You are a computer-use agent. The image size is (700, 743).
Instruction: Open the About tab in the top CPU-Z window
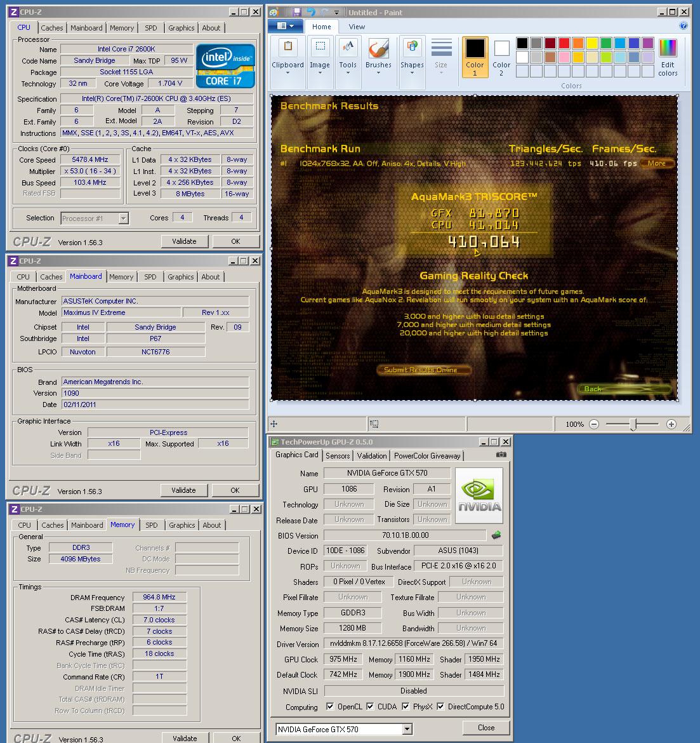pyautogui.click(x=211, y=28)
